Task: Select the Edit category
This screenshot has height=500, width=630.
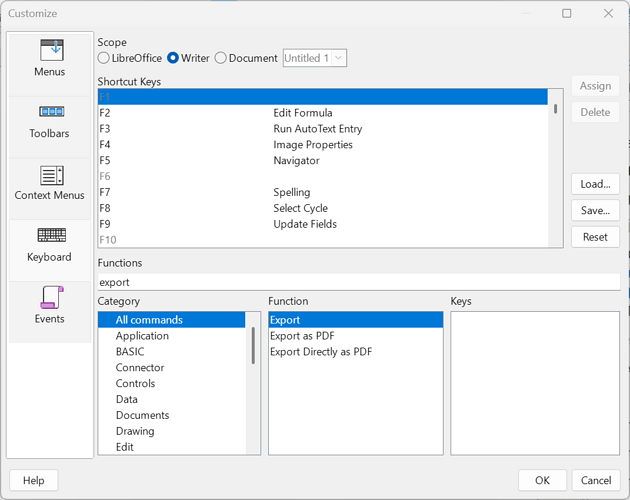Action: point(172,447)
